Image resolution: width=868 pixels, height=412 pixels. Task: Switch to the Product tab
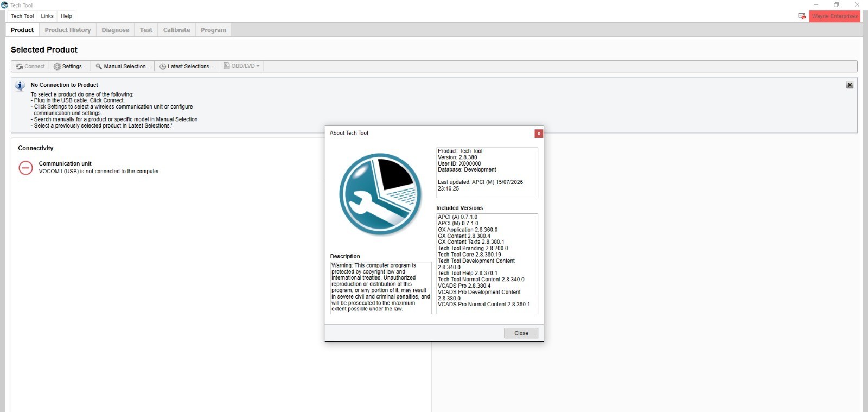pyautogui.click(x=22, y=30)
